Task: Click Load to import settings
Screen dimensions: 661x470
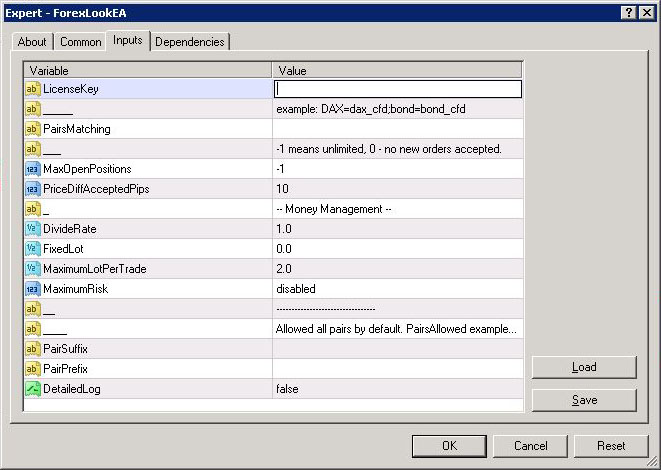Action: tap(584, 367)
